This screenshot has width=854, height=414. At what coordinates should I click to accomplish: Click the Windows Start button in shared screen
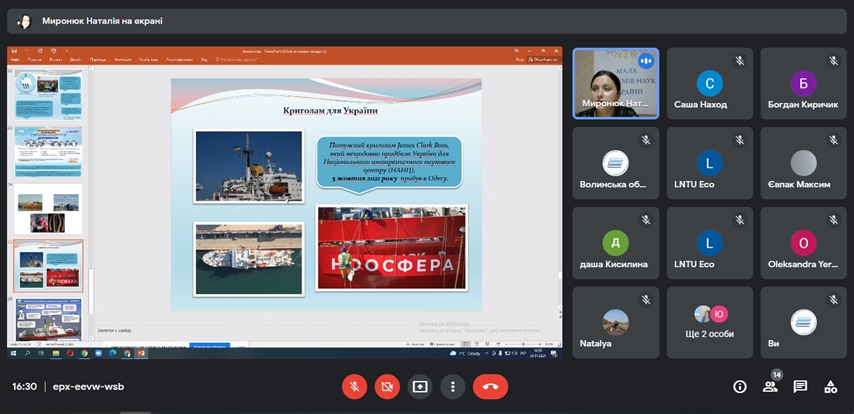(x=12, y=353)
